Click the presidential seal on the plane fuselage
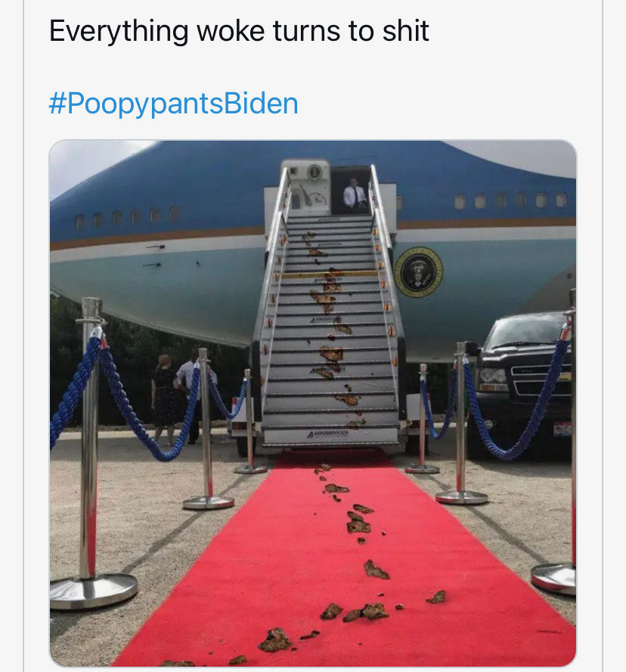The image size is (626, 672). point(419,272)
